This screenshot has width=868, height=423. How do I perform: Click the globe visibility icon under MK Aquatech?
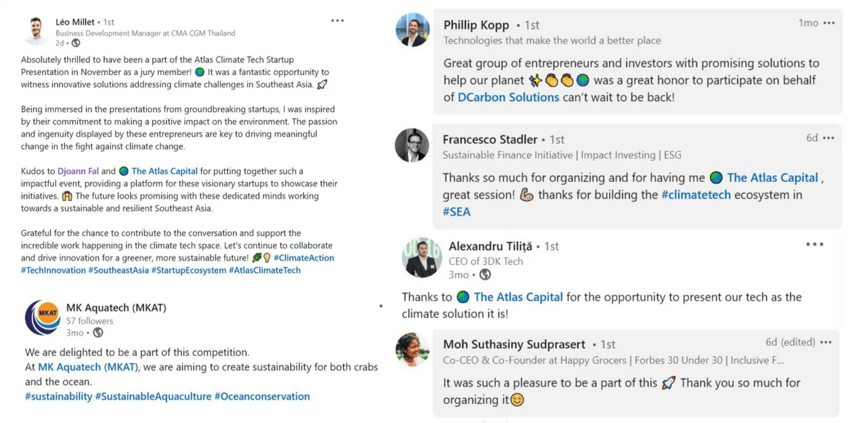(98, 333)
